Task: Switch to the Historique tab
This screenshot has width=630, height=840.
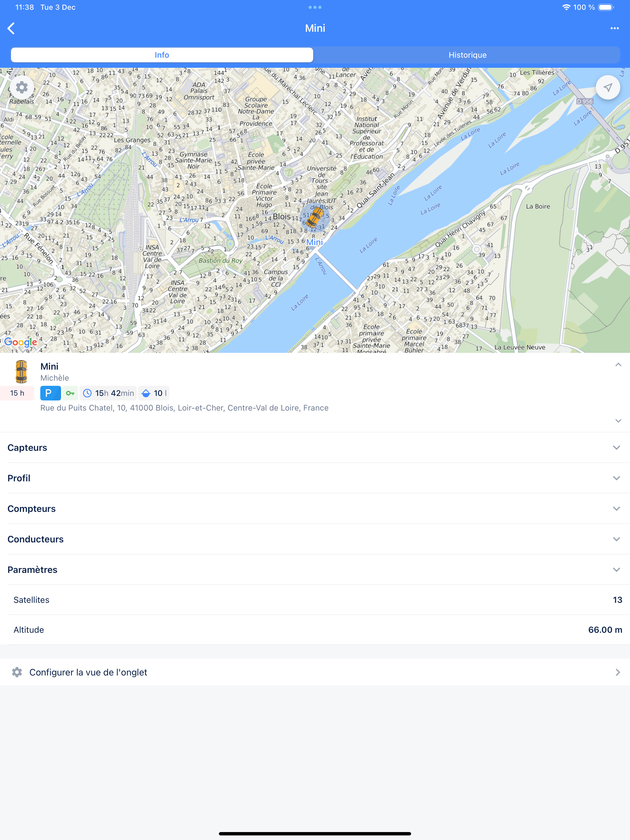Action: coord(467,55)
